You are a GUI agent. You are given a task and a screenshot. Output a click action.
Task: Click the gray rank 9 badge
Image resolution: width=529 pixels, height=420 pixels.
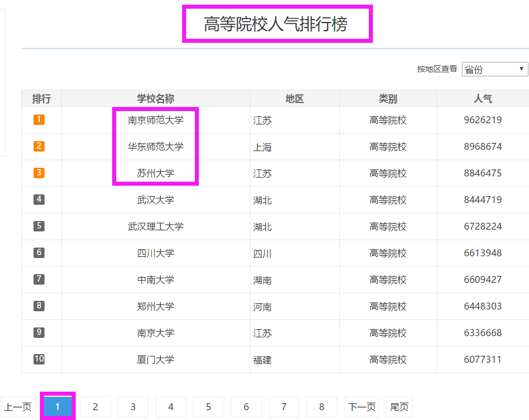point(39,333)
